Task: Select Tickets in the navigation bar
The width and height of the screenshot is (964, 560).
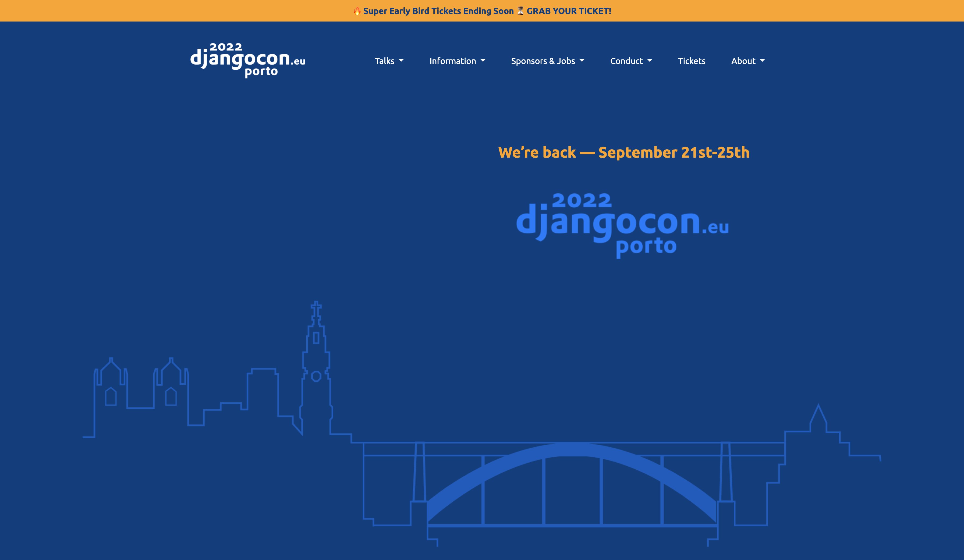Action: click(691, 61)
